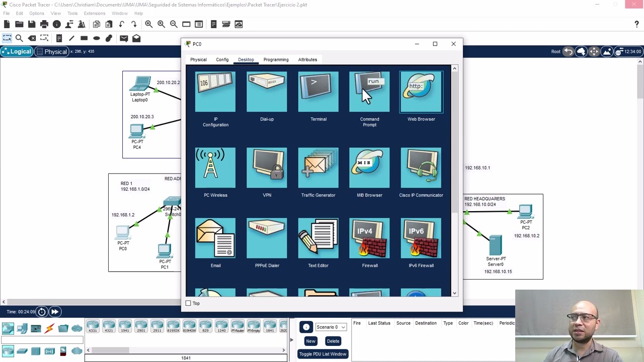Click the Add Simple PDU envelope icon

124,38
